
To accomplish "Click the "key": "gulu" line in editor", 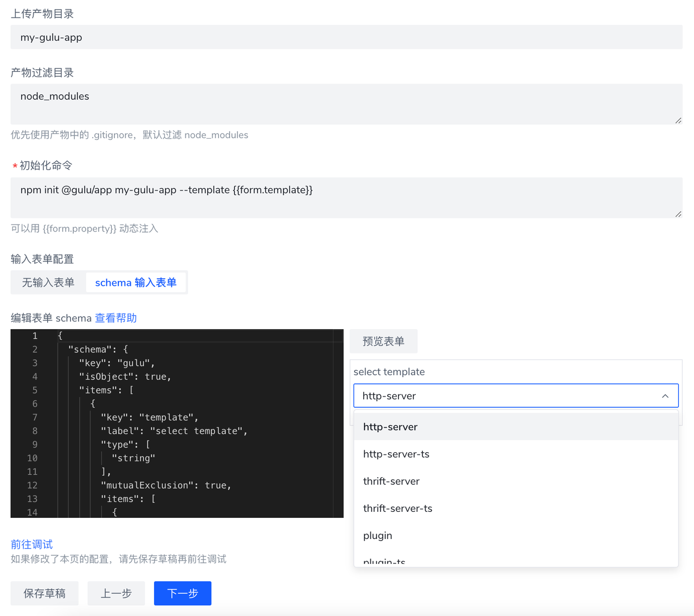I will [117, 363].
